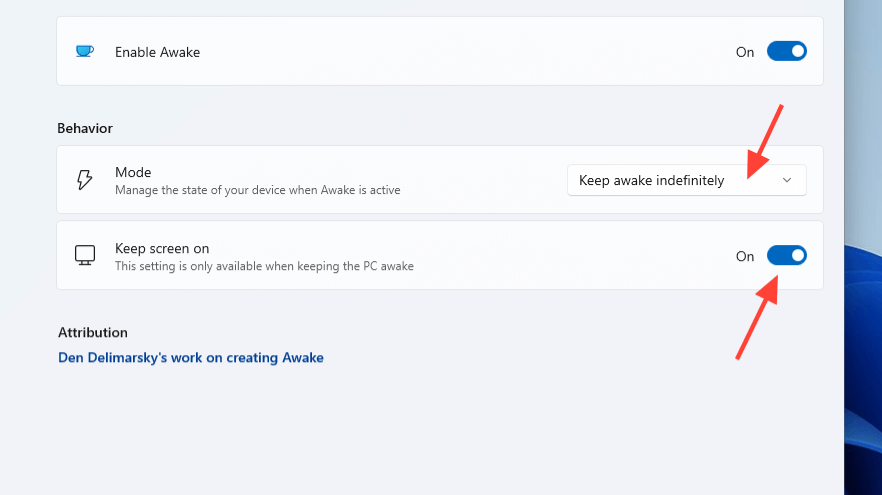The height and width of the screenshot is (495, 882).
Task: Click the On label beside Keep screen on toggle
Action: [x=745, y=256]
